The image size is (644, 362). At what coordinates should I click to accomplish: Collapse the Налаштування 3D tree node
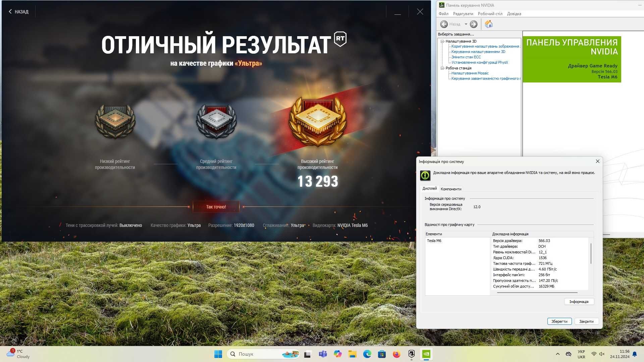(442, 41)
